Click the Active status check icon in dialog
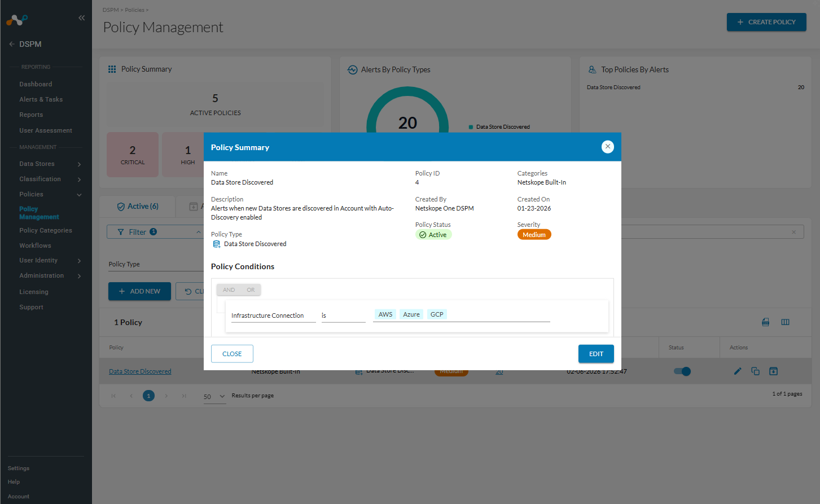 (423, 235)
